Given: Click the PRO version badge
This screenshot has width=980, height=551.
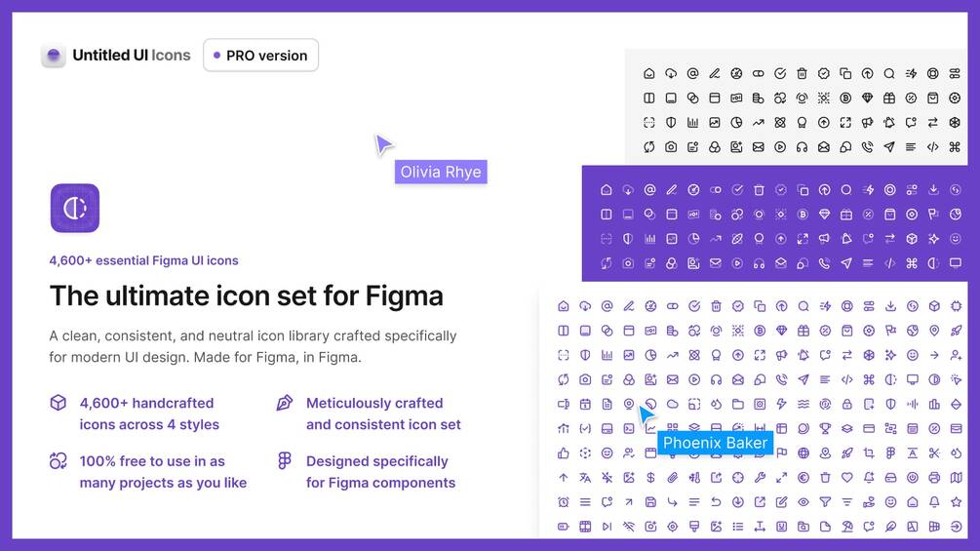Looking at the screenshot, I should [260, 56].
